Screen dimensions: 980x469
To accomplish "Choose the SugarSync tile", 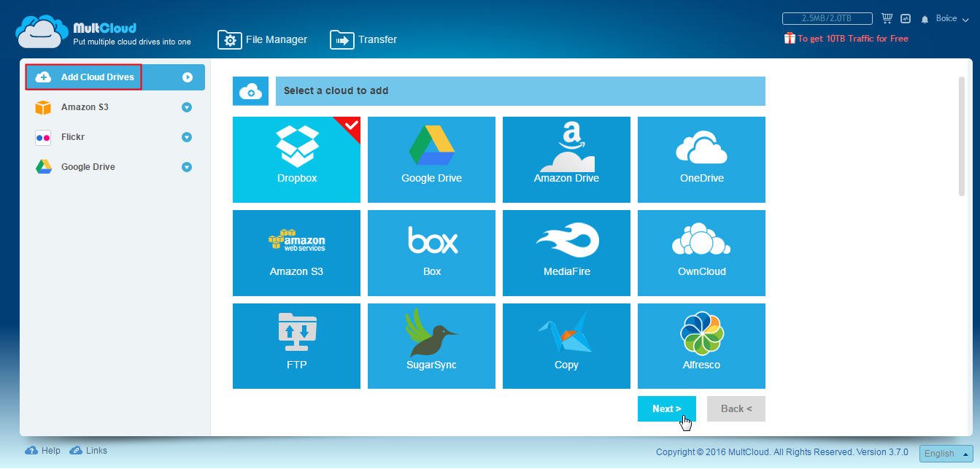I will 431,346.
